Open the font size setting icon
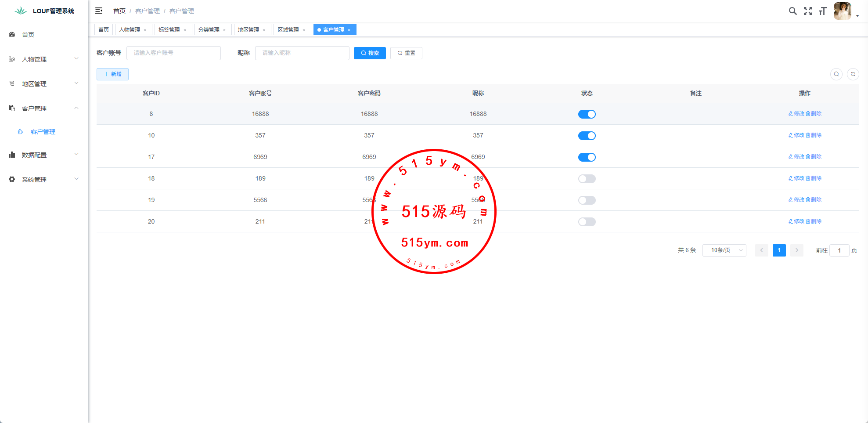Viewport: 868px width, 423px height. 822,11
